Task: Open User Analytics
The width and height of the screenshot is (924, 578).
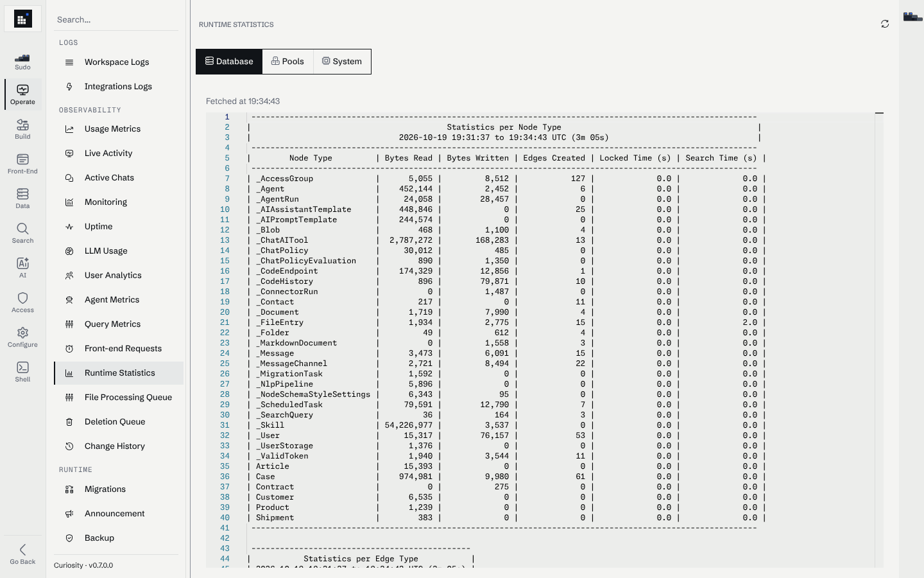Action: point(119,276)
